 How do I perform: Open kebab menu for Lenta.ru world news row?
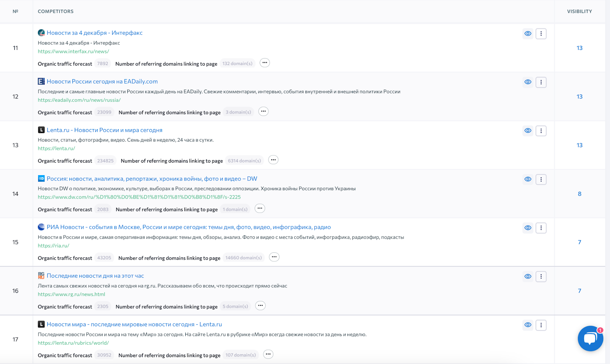tap(541, 325)
